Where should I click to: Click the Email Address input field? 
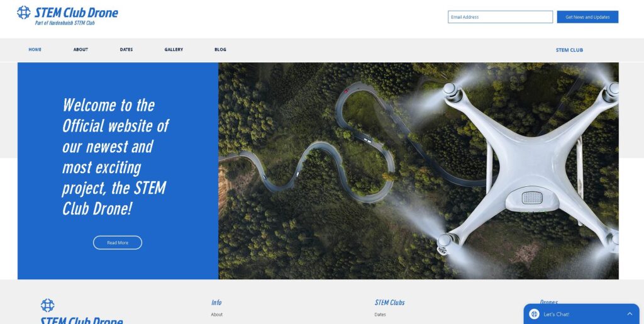pos(500,17)
